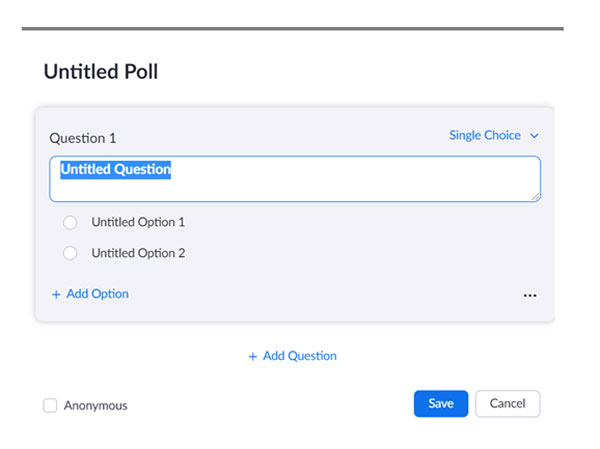Cancel poll creation
The height and width of the screenshot is (449, 600).
[x=507, y=404]
